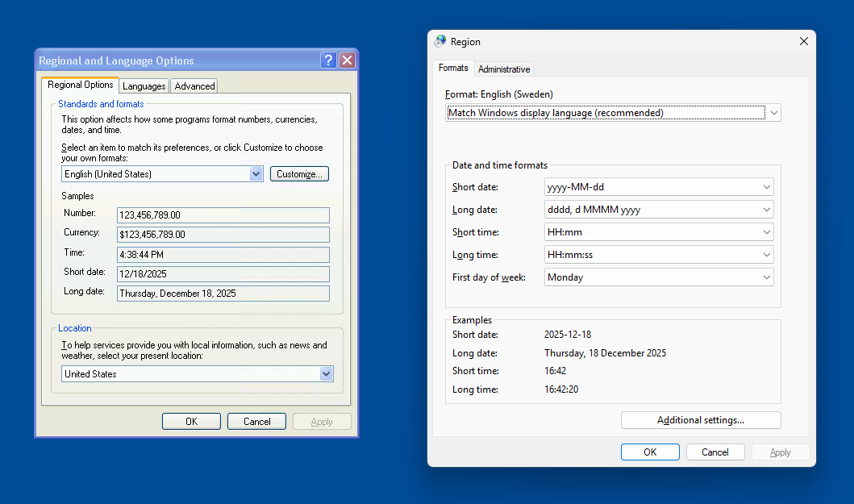Expand the Long time HH:mm:ss dropdown
This screenshot has height=504, width=854.
[x=766, y=255]
